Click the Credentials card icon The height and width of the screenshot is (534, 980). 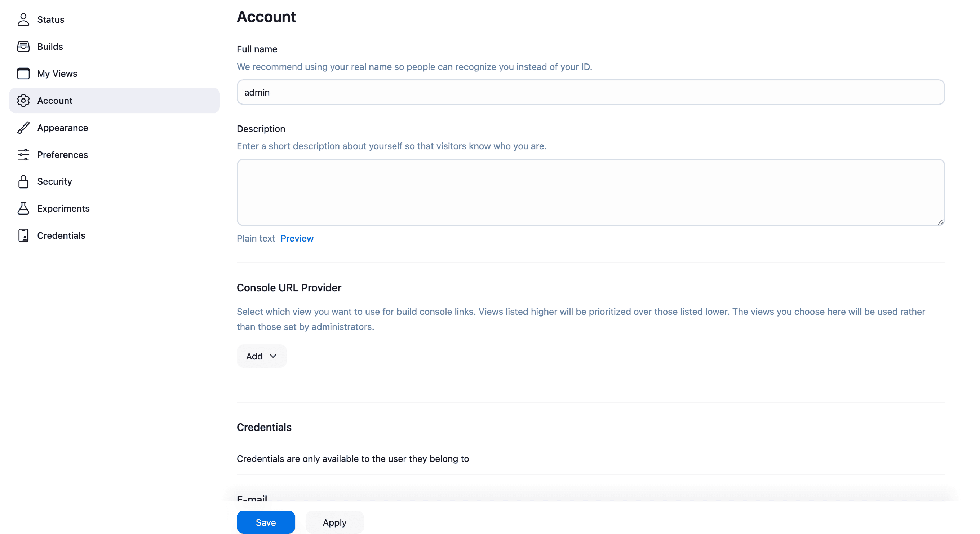coord(23,235)
